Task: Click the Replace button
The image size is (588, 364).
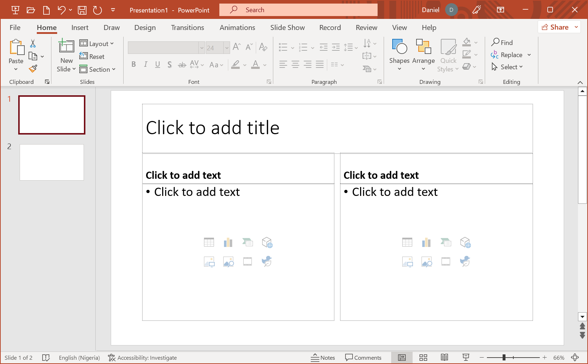Action: click(x=511, y=55)
